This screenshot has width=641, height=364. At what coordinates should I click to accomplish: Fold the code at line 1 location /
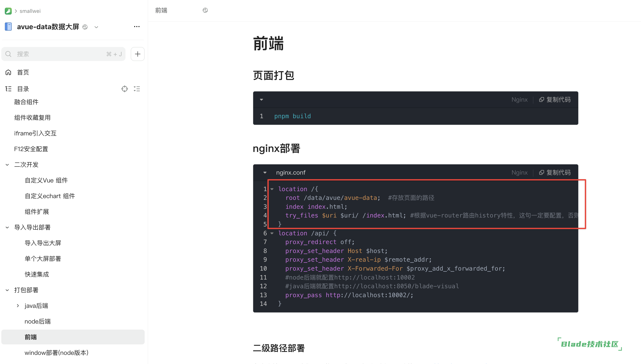click(272, 189)
